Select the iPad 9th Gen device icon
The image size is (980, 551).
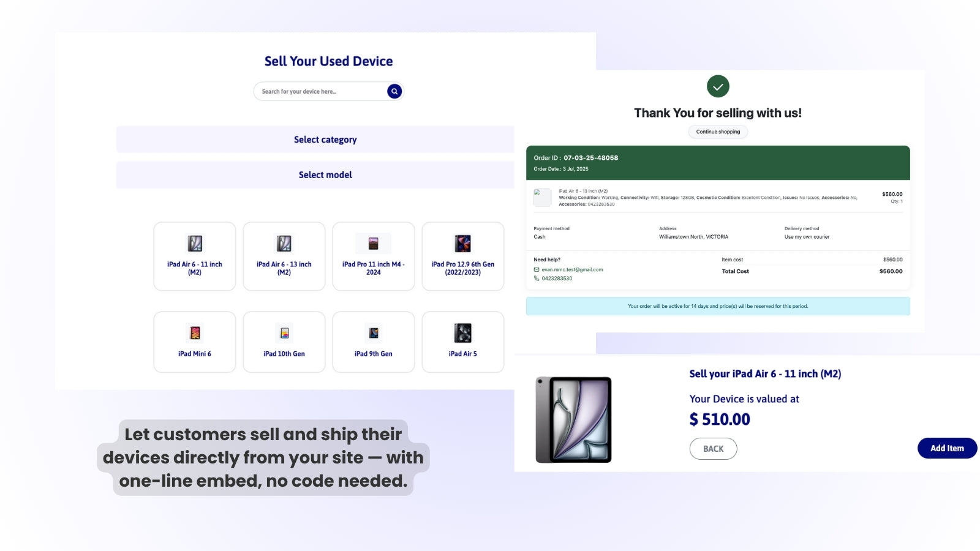(374, 333)
